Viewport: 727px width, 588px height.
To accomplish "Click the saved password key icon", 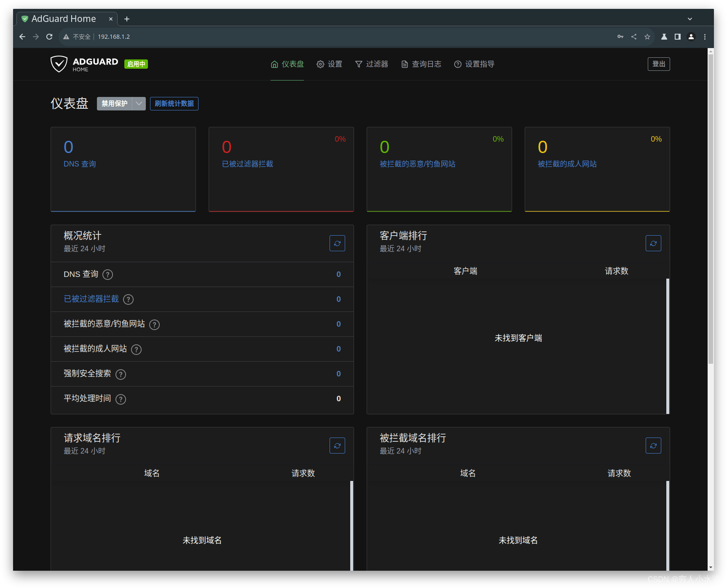I will 620,37.
